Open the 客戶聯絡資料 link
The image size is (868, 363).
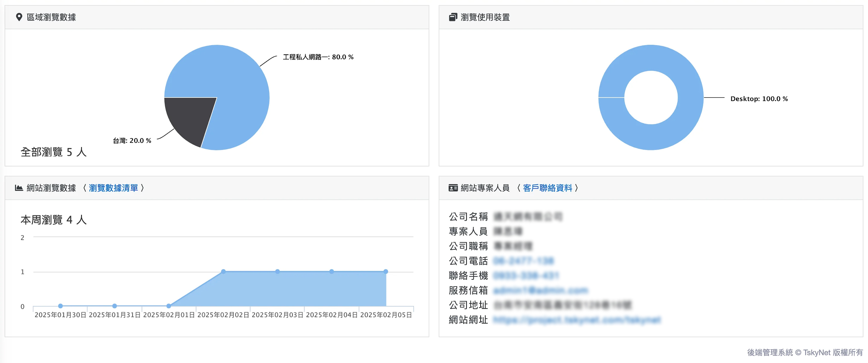click(547, 188)
